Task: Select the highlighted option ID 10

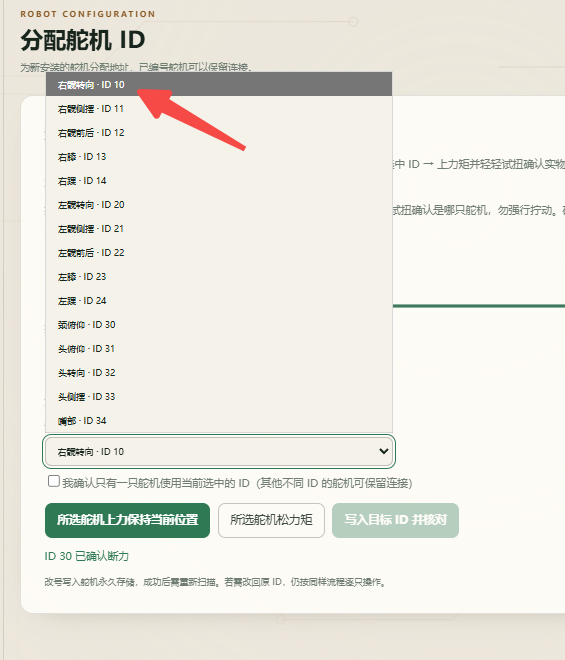Action: click(x=219, y=85)
